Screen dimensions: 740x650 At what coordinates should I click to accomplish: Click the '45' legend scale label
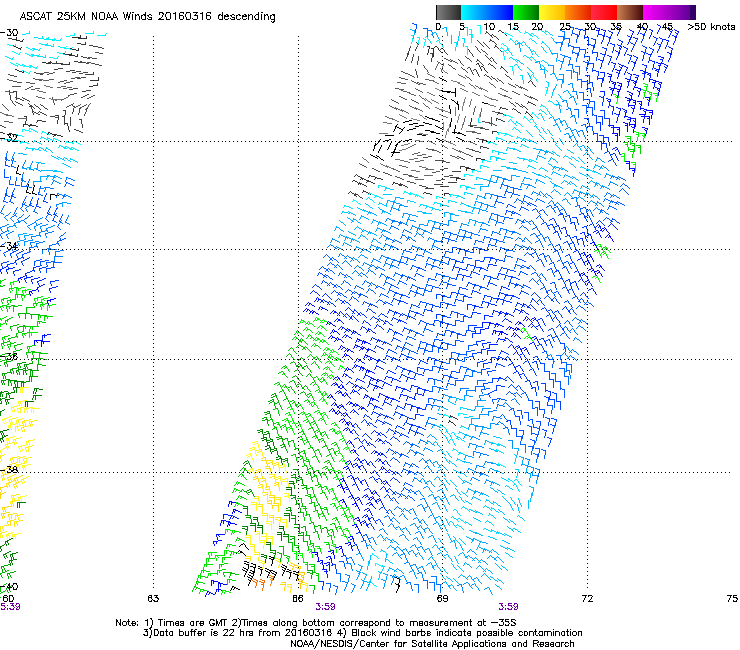coord(667,27)
